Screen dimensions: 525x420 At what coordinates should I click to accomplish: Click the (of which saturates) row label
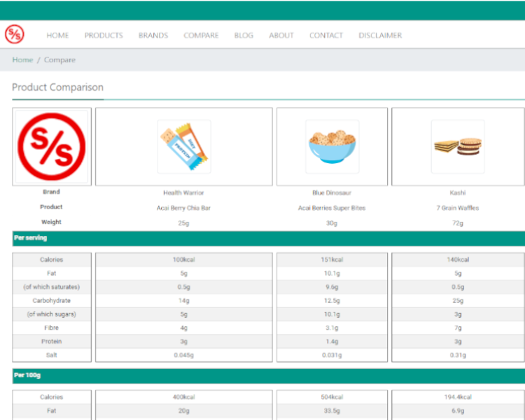click(x=52, y=287)
